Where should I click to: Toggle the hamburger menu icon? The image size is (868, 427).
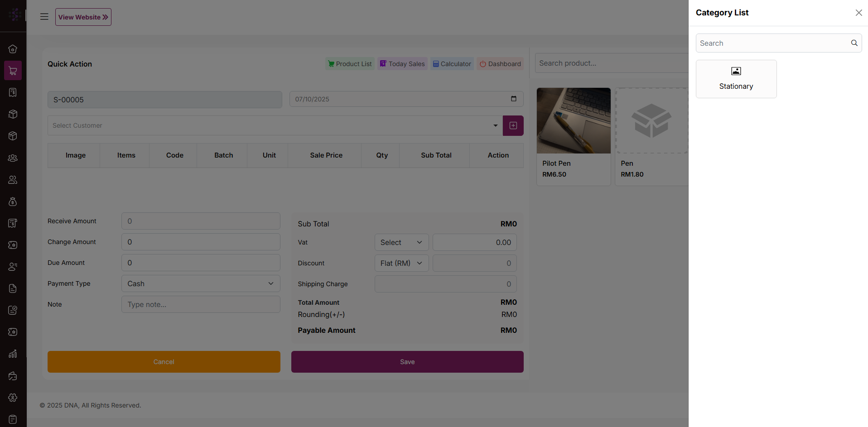coord(44,17)
